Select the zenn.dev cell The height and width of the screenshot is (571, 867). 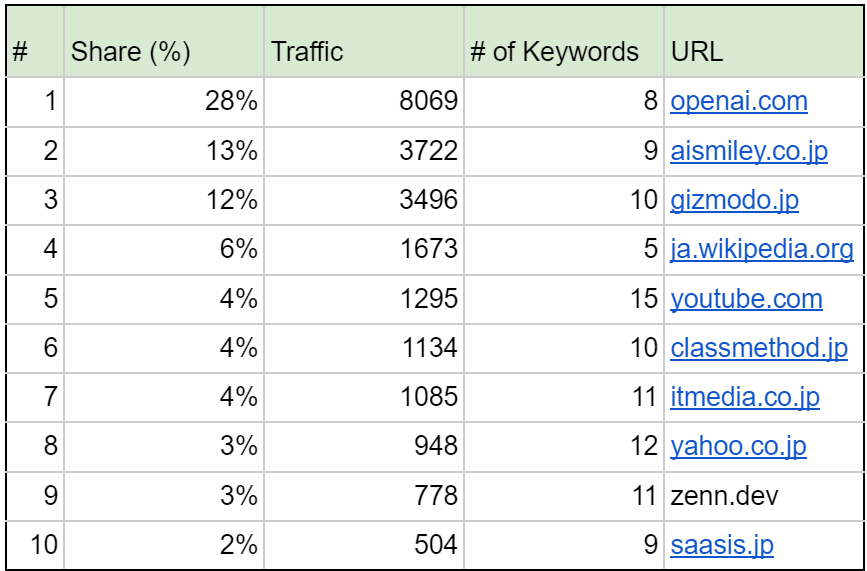coord(725,495)
